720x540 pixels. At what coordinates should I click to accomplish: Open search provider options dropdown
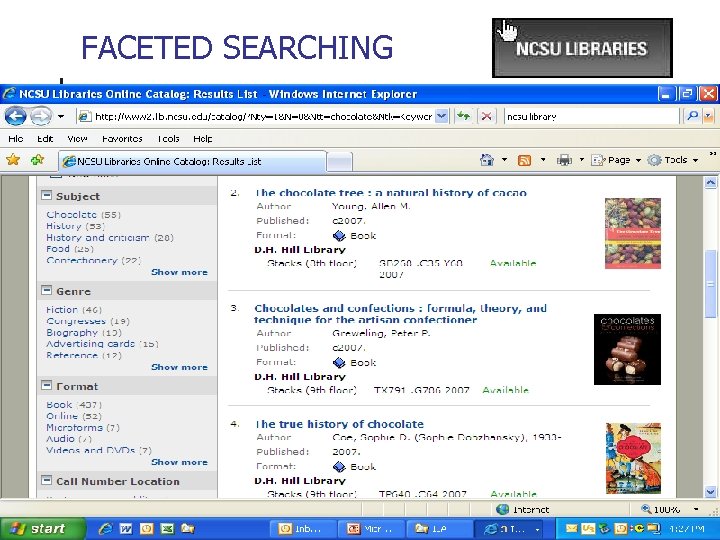(708, 117)
